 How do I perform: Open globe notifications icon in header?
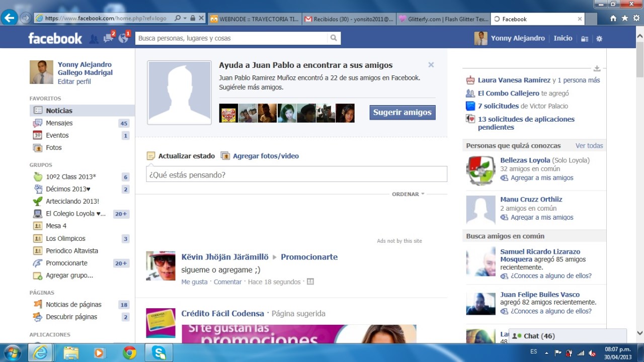pyautogui.click(x=123, y=38)
